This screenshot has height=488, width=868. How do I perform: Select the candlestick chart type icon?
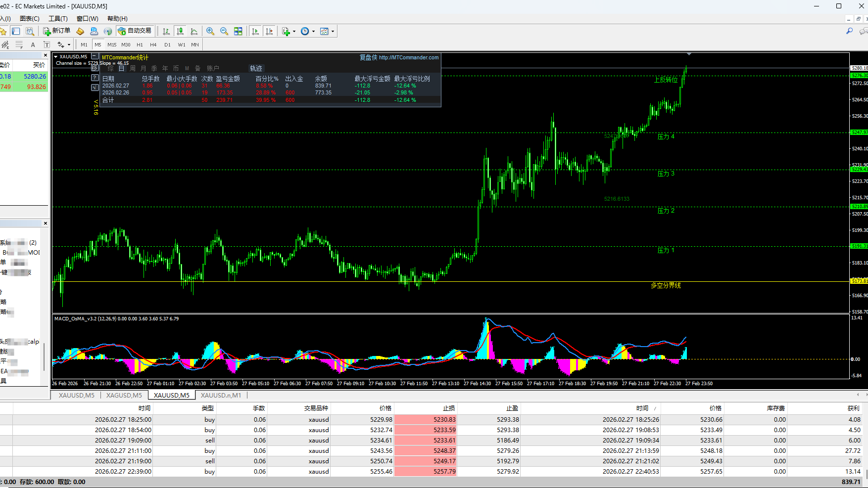180,31
